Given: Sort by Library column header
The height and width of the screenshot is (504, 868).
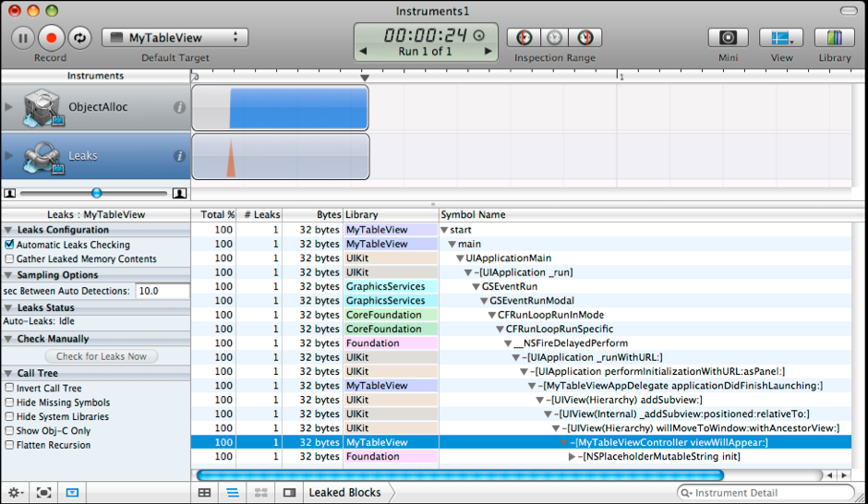Looking at the screenshot, I should click(x=391, y=215).
